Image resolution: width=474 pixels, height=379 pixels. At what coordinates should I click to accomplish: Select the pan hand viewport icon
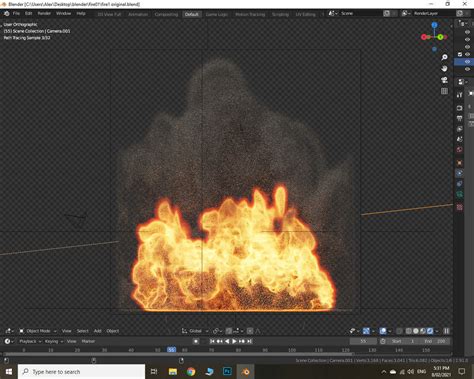tap(444, 69)
